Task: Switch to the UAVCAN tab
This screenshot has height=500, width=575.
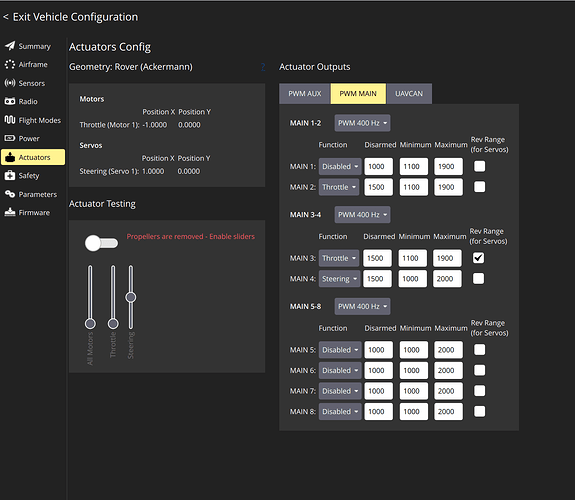Action: 409,94
